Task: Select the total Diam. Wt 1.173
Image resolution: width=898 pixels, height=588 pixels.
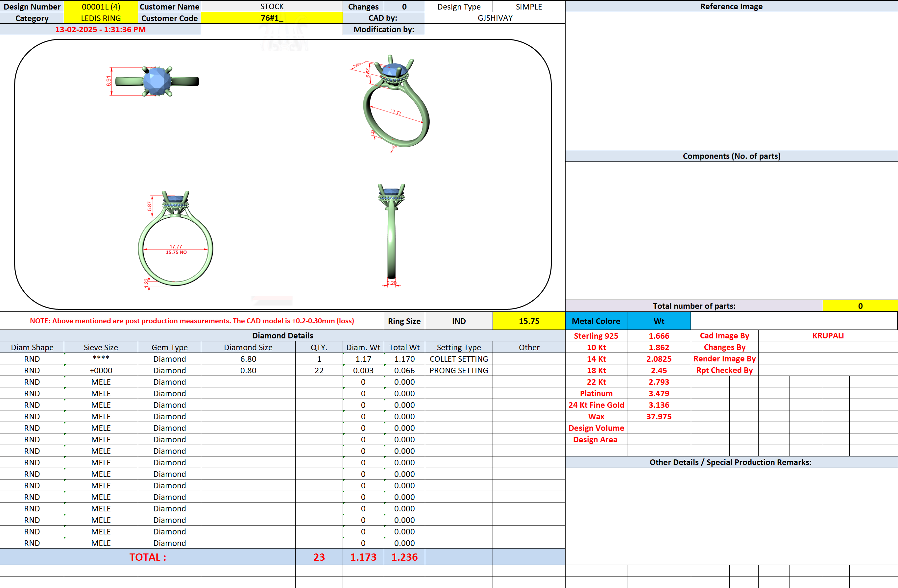Action: click(x=363, y=557)
